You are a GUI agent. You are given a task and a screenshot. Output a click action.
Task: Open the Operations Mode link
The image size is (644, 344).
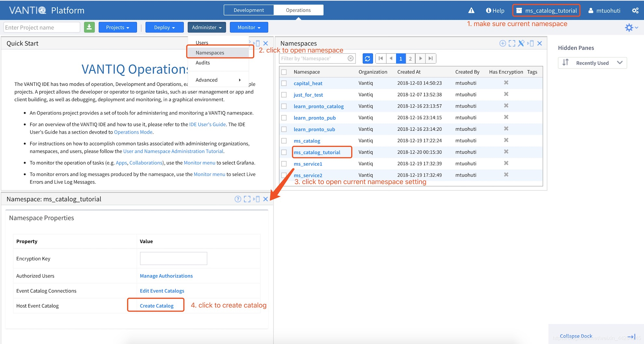point(133,132)
